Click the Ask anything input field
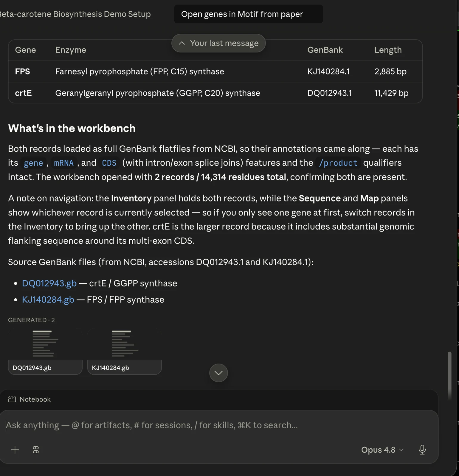The image size is (459, 476). 218,425
